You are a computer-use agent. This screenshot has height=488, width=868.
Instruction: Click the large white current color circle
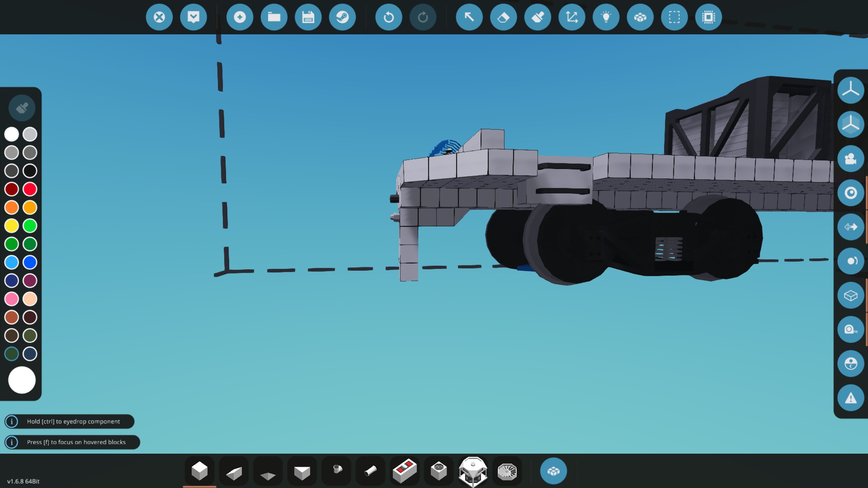[22, 380]
